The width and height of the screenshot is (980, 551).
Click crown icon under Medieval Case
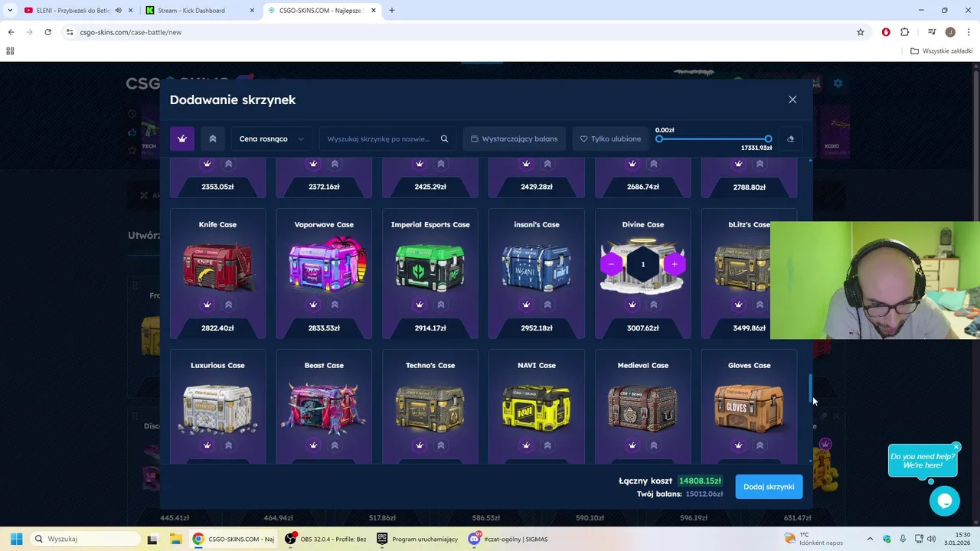point(632,445)
